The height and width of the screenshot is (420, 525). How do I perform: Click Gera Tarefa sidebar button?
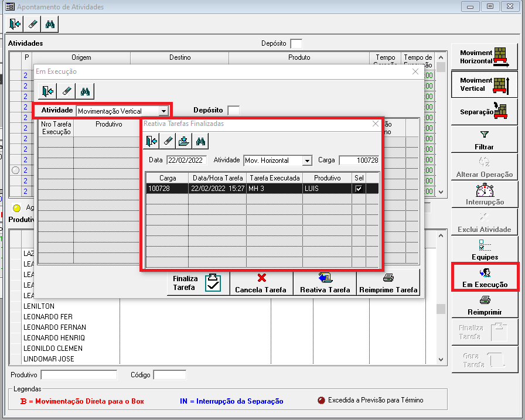(x=484, y=360)
